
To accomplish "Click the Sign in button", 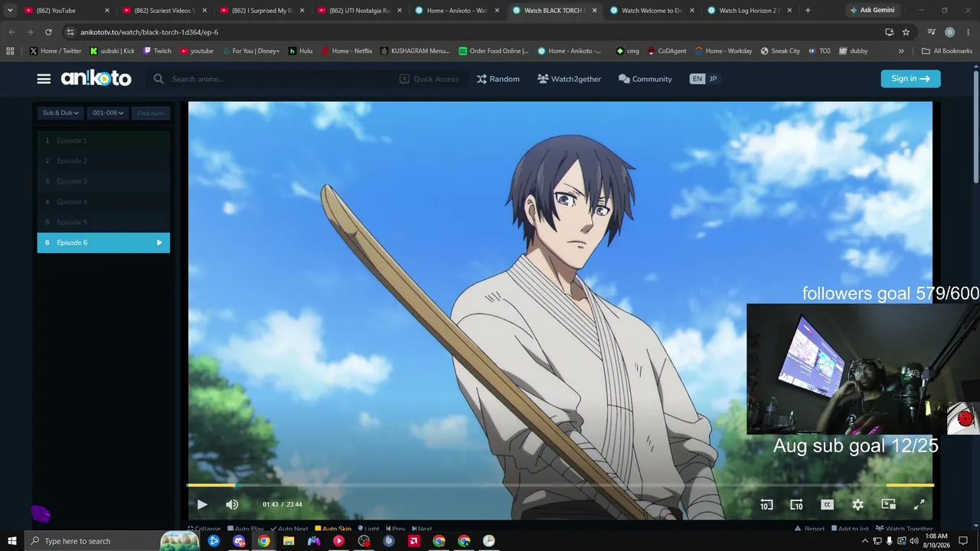I will [x=910, y=79].
